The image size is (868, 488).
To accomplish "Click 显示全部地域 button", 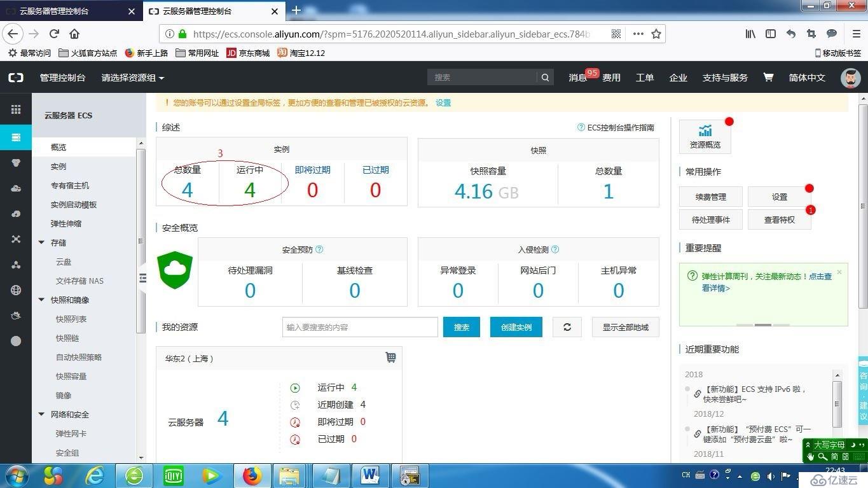I will 626,327.
